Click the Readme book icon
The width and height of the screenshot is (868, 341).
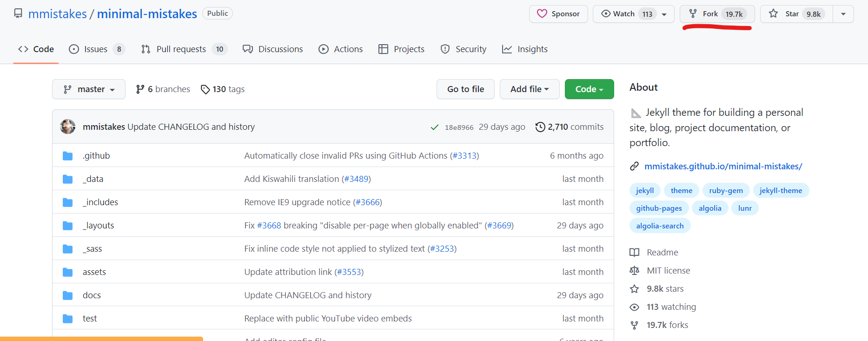(x=634, y=252)
